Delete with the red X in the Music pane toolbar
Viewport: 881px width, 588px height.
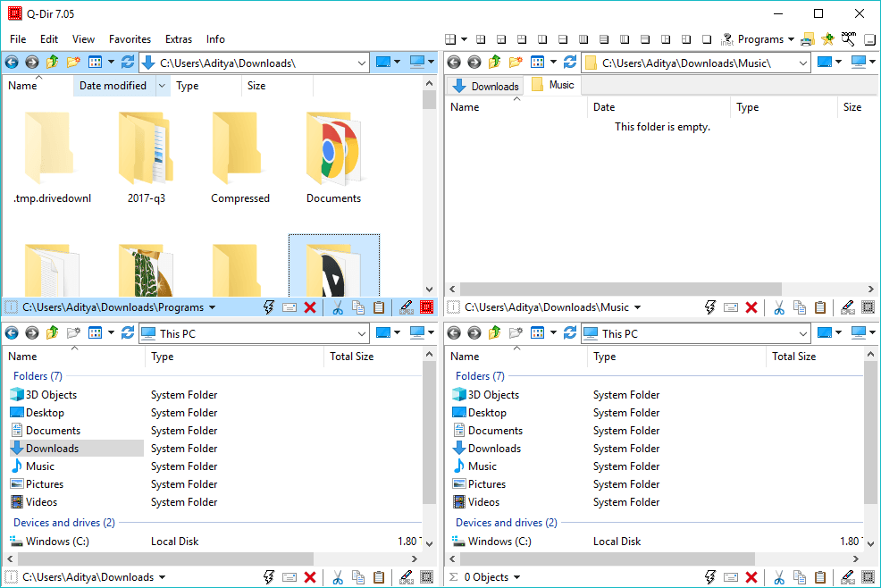tap(751, 307)
